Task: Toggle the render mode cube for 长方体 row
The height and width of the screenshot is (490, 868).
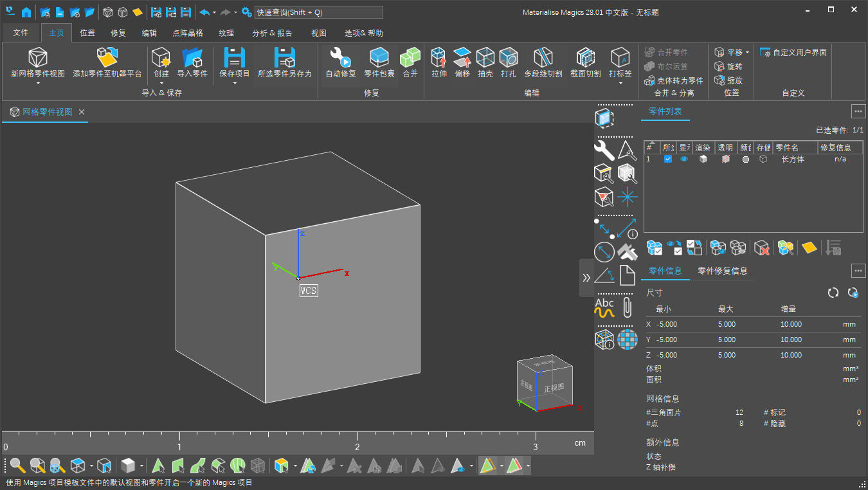Action: (703, 159)
